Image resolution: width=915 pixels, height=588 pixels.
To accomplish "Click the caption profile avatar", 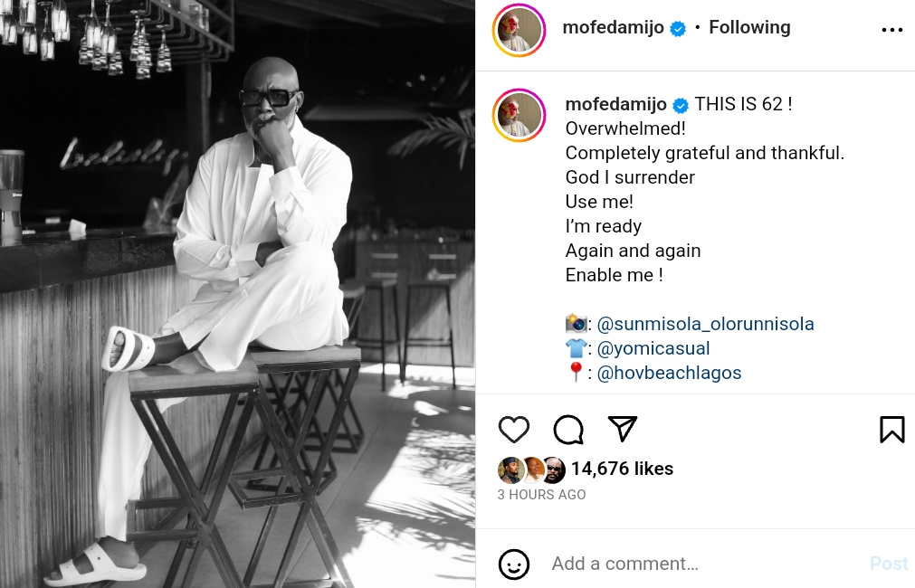I will 519,116.
